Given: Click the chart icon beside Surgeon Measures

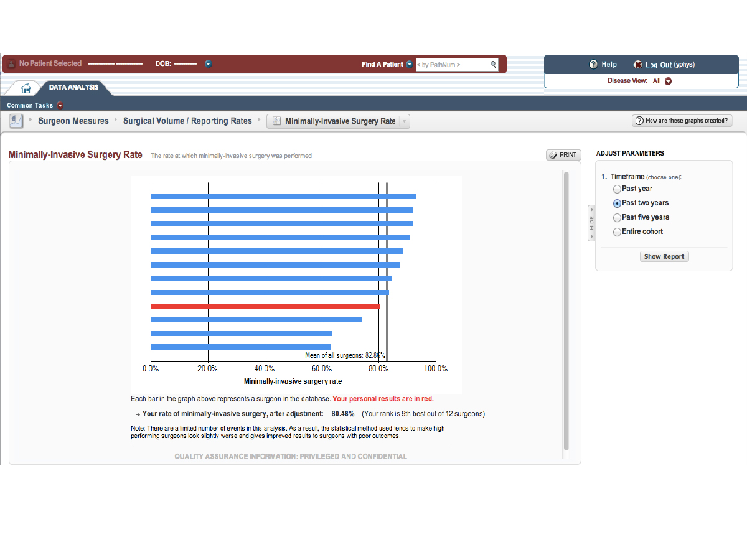Looking at the screenshot, I should tap(16, 121).
